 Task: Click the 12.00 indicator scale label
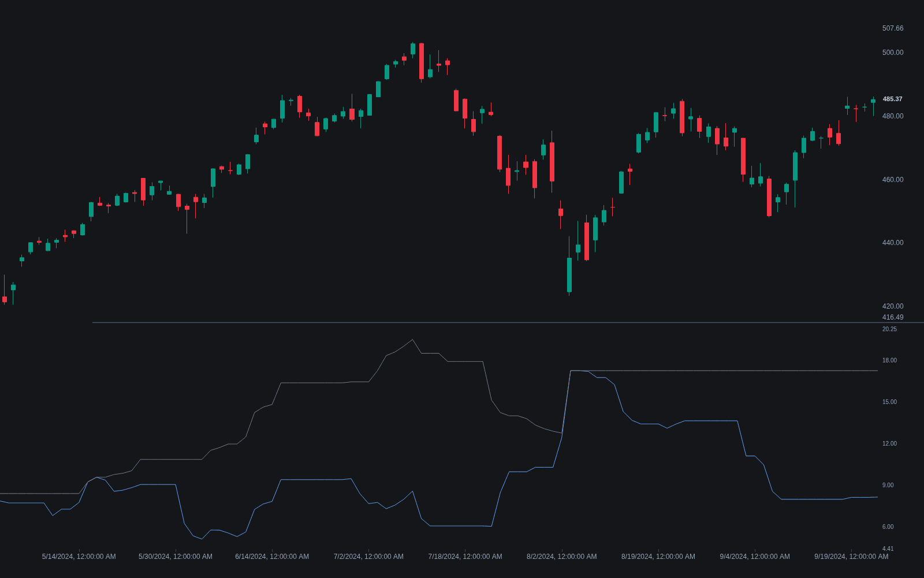(889, 444)
